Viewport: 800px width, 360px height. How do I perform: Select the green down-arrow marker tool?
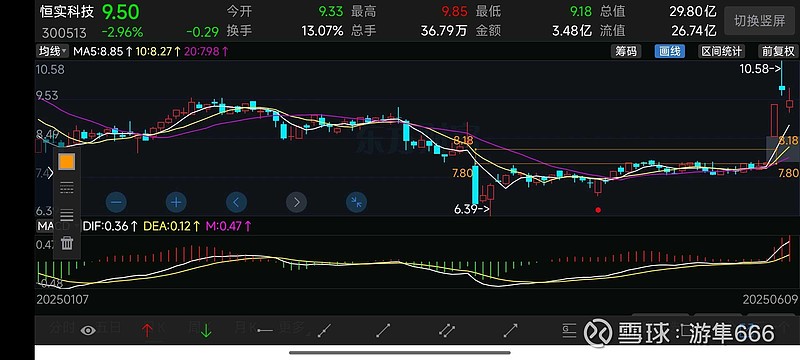tap(206, 331)
